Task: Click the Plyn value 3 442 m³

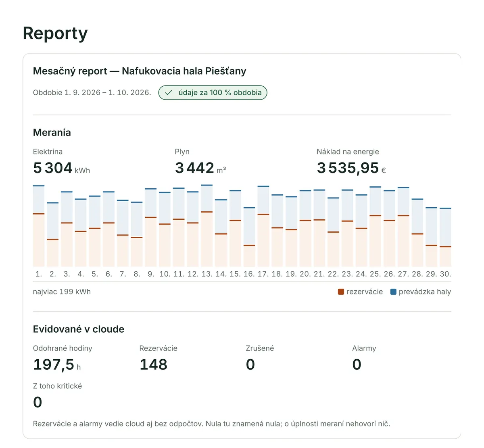Action: 200,168
